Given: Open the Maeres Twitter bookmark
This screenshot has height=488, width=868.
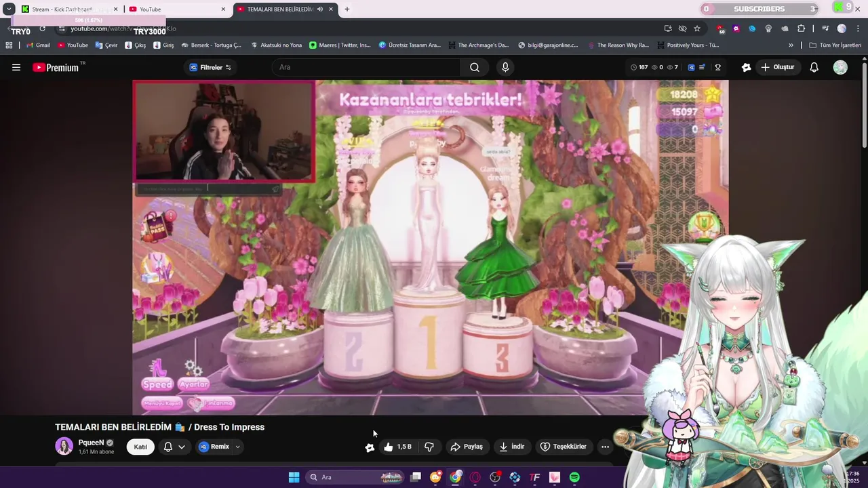Looking at the screenshot, I should [x=340, y=45].
